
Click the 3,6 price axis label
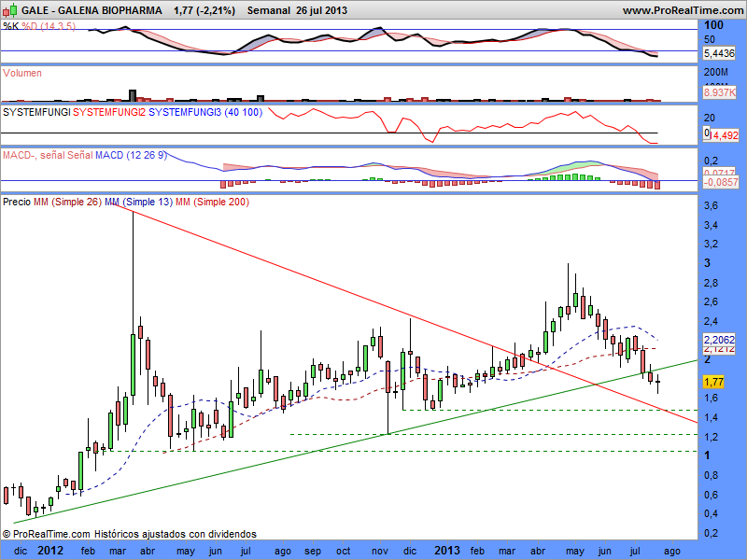[712, 205]
